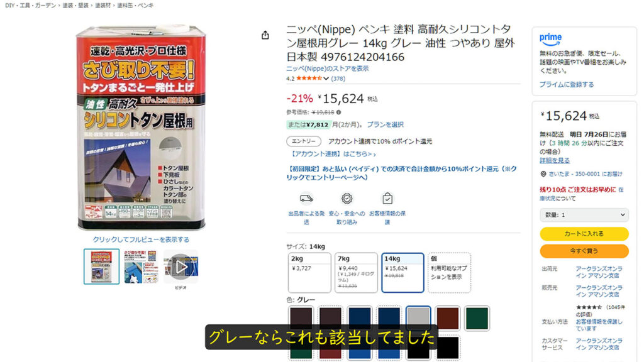Click the 今すぐ買う buy now button
The image size is (644, 362).
[x=584, y=251]
